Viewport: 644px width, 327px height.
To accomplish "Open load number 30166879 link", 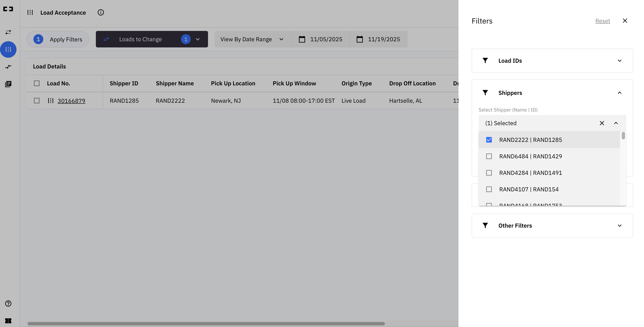I will coord(72,101).
